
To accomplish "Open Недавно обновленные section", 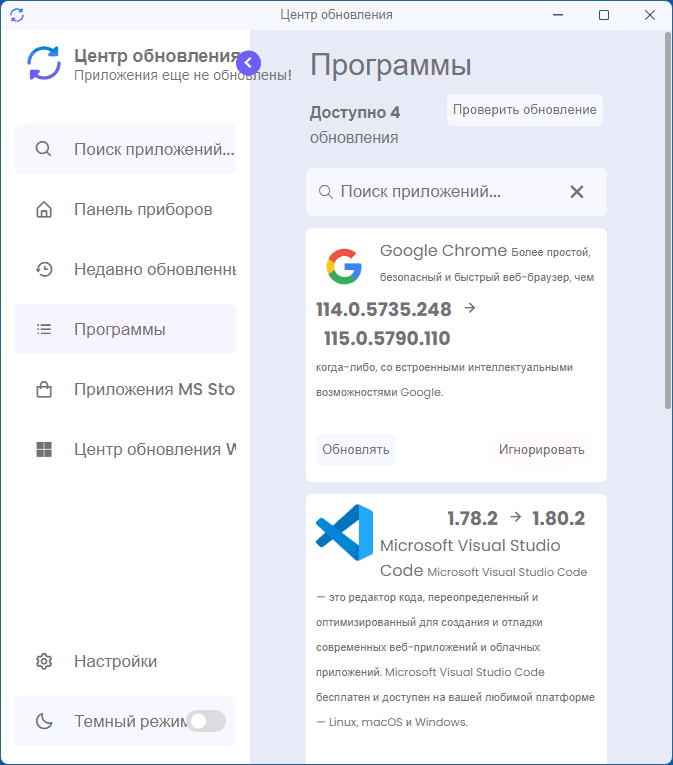I will (x=125, y=269).
